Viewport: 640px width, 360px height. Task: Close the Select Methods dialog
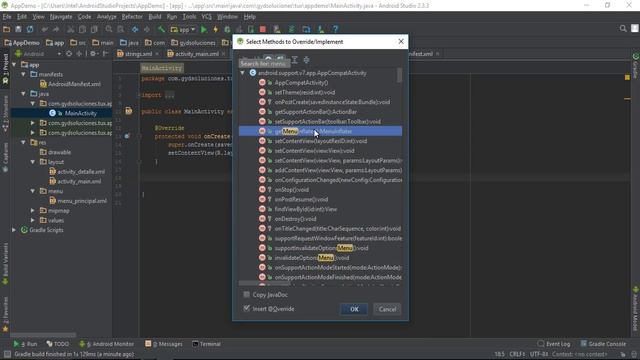[x=401, y=41]
